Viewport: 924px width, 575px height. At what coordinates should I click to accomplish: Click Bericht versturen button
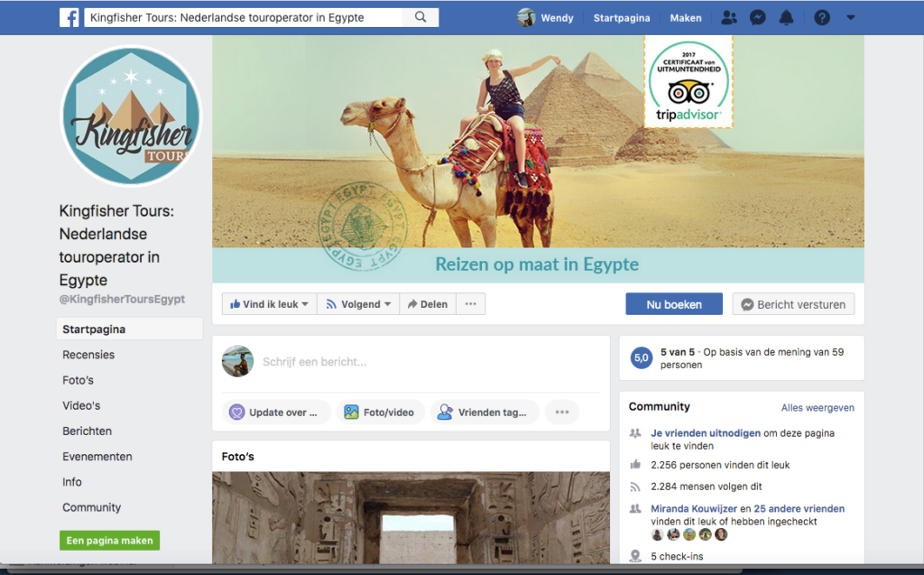tap(793, 304)
